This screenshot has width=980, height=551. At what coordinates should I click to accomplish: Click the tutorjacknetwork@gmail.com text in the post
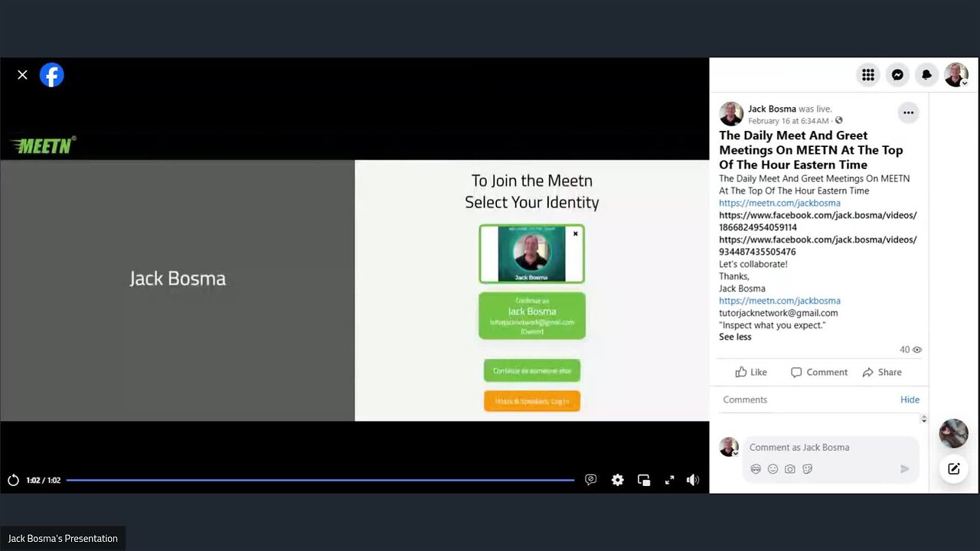(779, 313)
